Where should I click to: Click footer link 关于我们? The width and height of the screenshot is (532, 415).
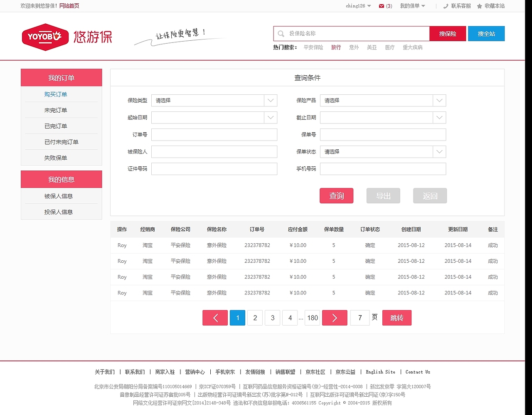tap(105, 372)
